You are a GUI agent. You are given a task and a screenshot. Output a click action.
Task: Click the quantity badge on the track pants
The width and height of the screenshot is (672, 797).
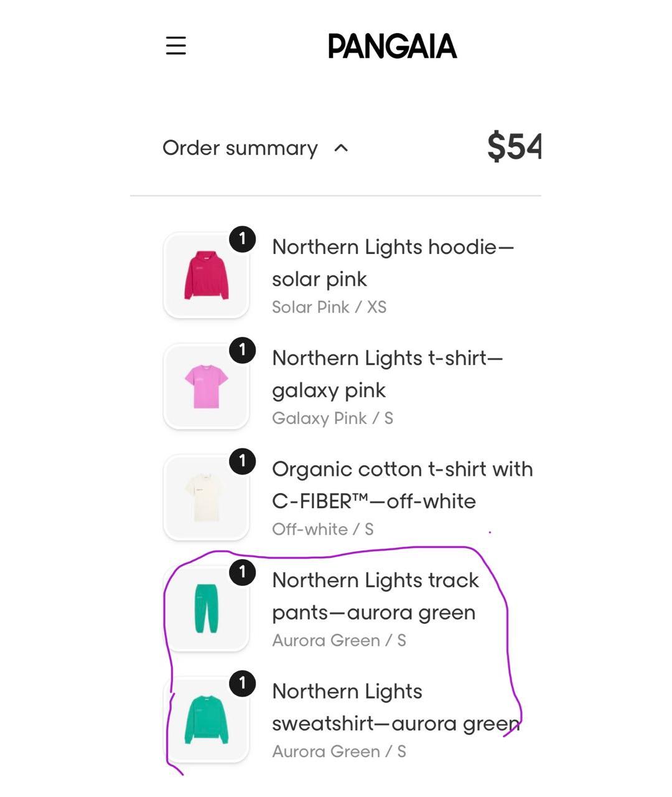242,572
